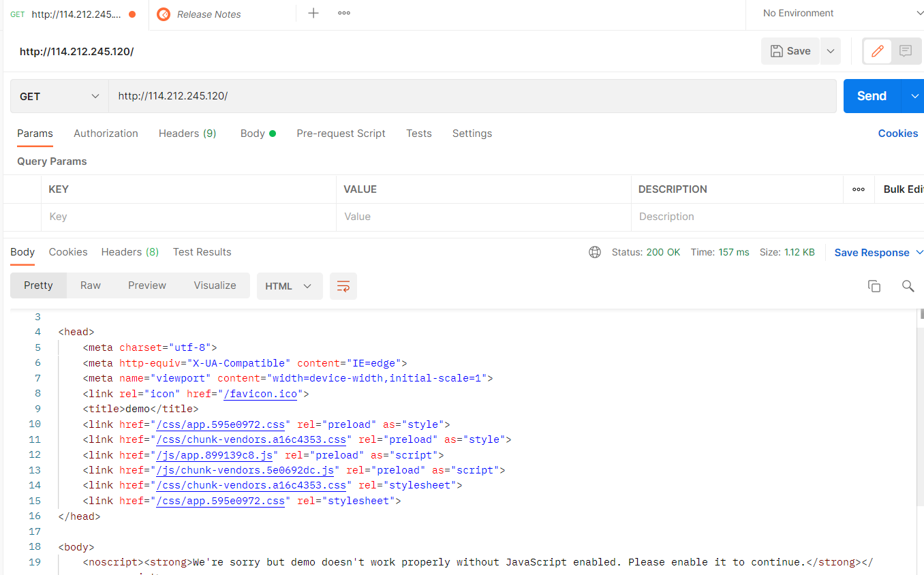Click the pencil edit icon
Image resolution: width=924 pixels, height=575 pixels.
click(x=878, y=51)
